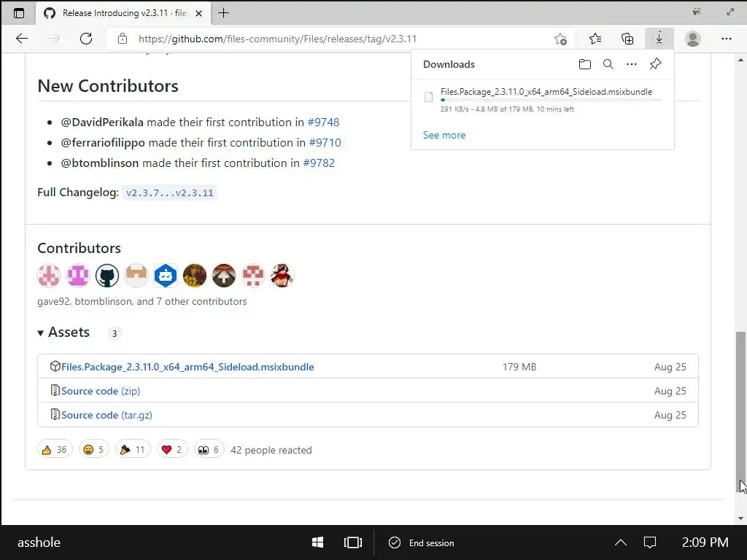The height and width of the screenshot is (560, 747).
Task: Show hidden tray icons chevron
Action: click(x=620, y=542)
